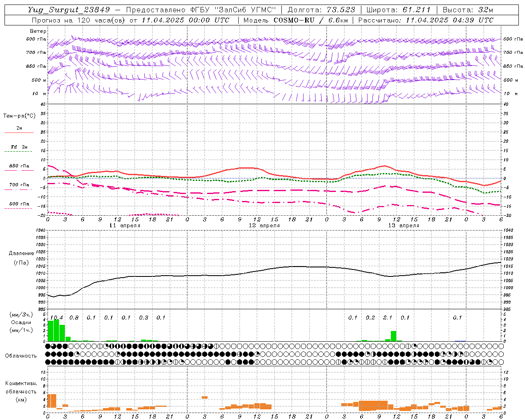This screenshot has width=525, height=420.
Task: Click the 0.8 precipitation total
Action: pyautogui.click(x=74, y=318)
